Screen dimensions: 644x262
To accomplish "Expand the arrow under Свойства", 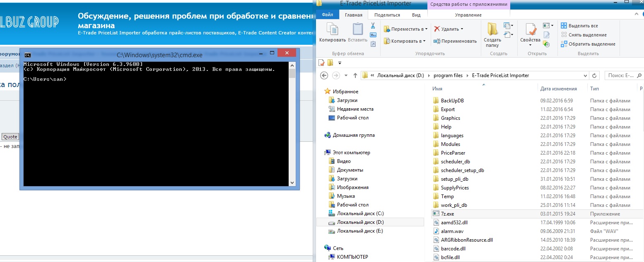I will tap(531, 45).
